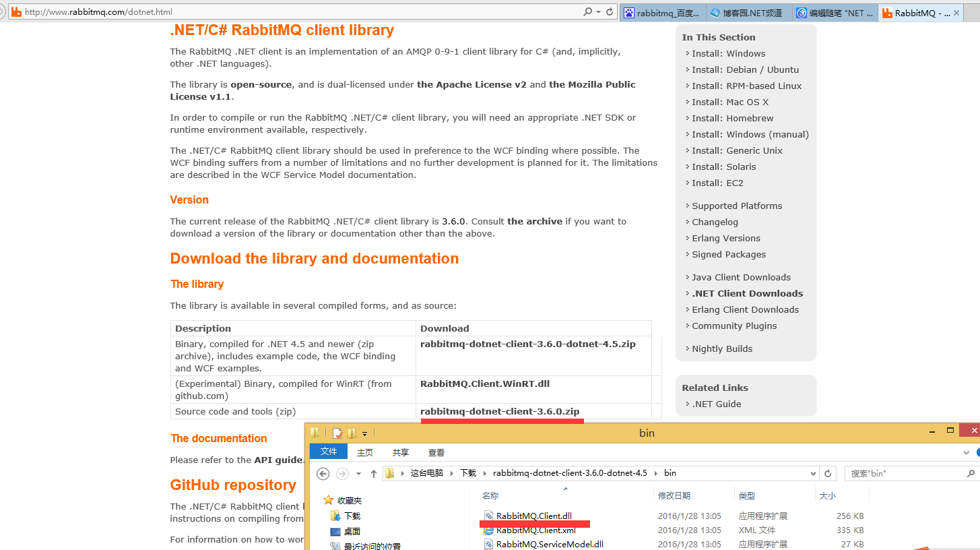Open 'Install: Homebrew' sidebar link
Image resolution: width=980 pixels, height=550 pixels.
click(x=732, y=119)
